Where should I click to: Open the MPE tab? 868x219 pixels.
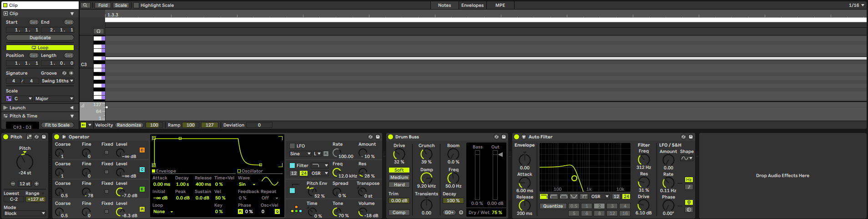coord(500,5)
